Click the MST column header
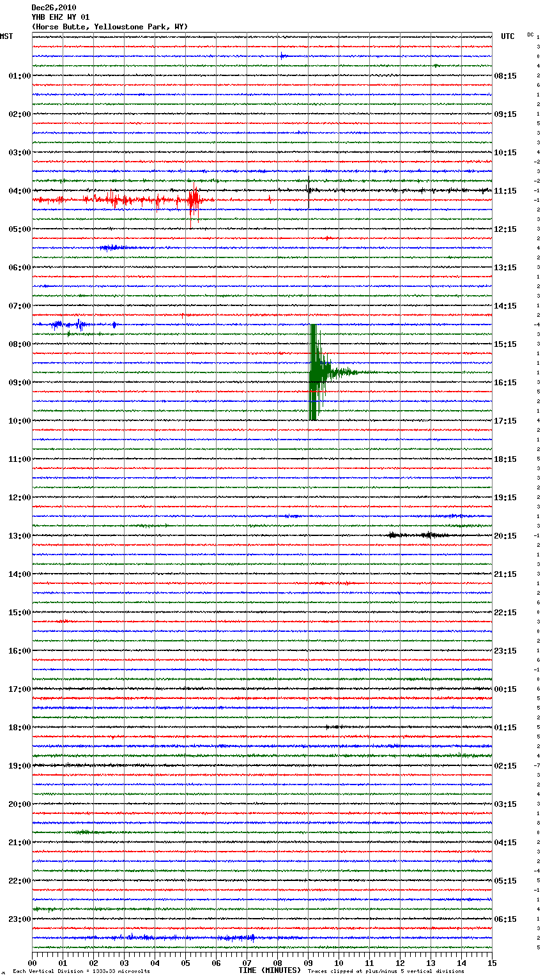Image resolution: width=543 pixels, height=980 pixels. pyautogui.click(x=6, y=36)
